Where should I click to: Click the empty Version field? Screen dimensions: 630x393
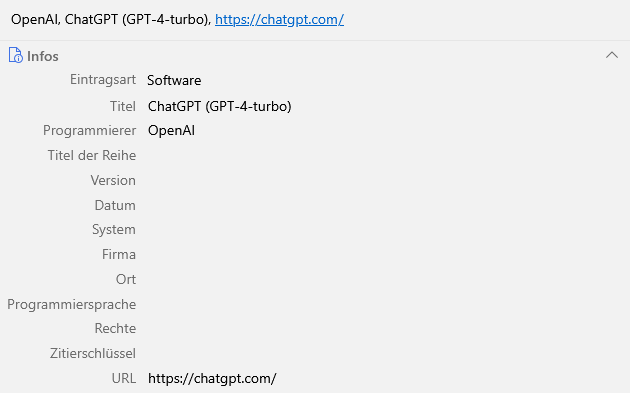(384, 180)
